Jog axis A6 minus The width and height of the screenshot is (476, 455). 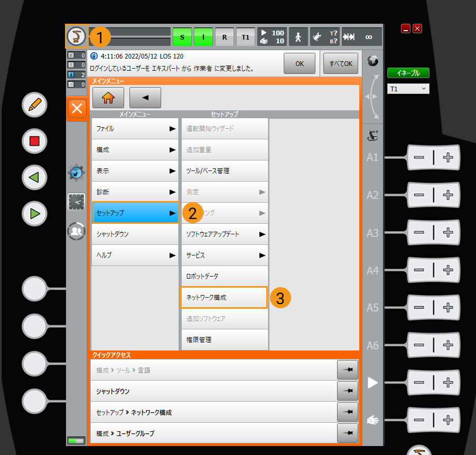419,345
